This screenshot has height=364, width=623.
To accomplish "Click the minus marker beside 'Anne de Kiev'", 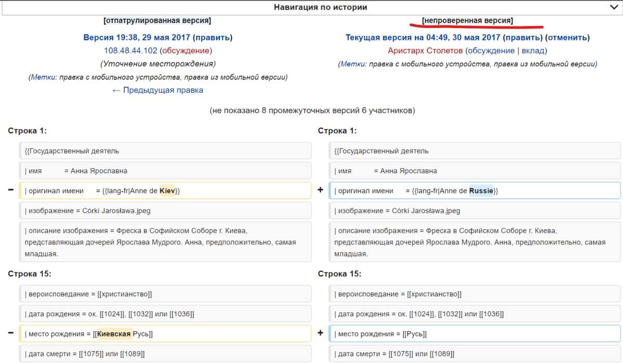I will pos(11,190).
